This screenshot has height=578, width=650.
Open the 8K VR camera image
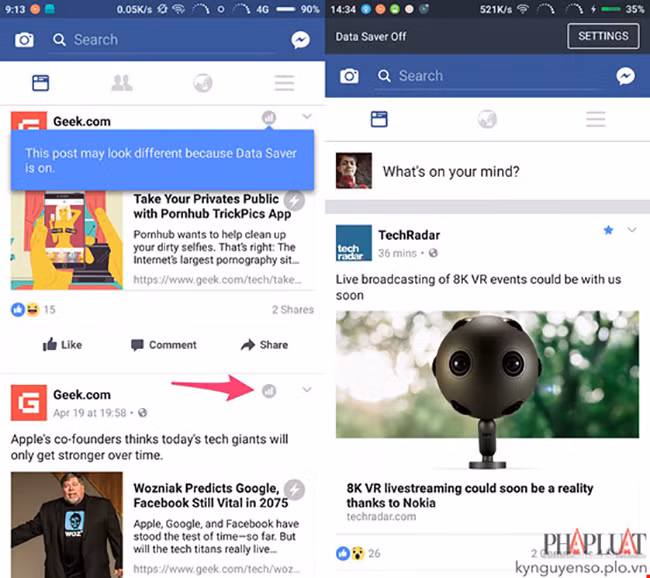point(487,390)
